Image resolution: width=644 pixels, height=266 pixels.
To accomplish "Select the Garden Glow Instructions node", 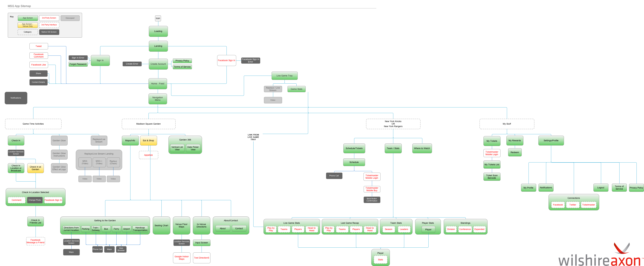I will coord(59,155).
